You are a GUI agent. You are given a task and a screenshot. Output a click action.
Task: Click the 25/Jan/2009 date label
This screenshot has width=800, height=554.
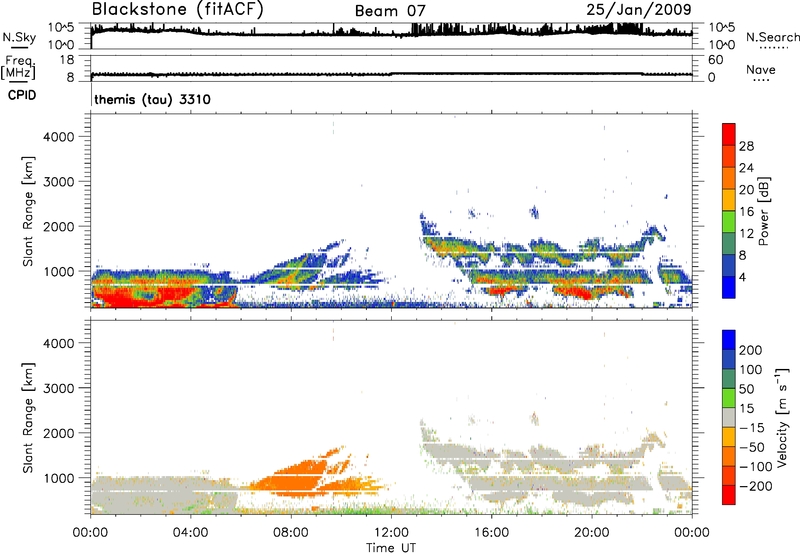click(639, 10)
